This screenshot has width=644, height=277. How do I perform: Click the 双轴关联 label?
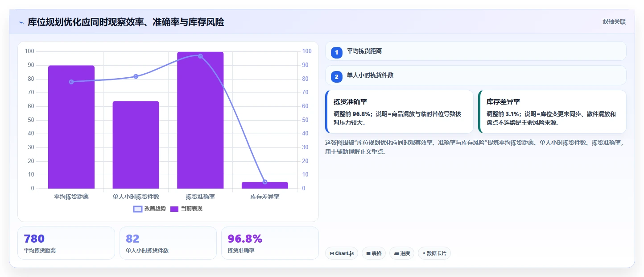coord(614,22)
